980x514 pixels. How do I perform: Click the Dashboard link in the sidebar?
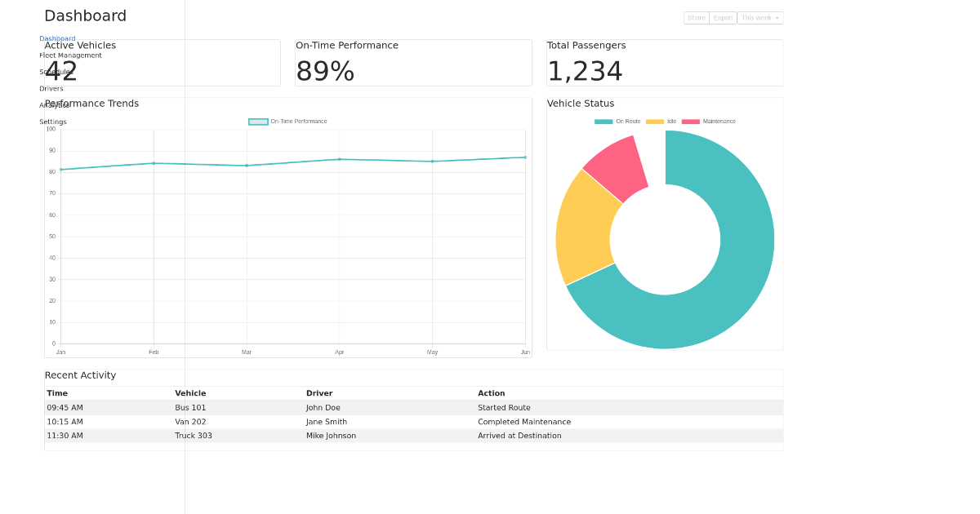coord(56,38)
